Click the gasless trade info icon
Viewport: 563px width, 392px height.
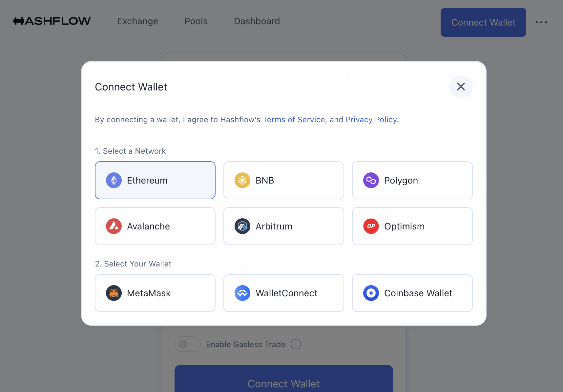click(296, 344)
